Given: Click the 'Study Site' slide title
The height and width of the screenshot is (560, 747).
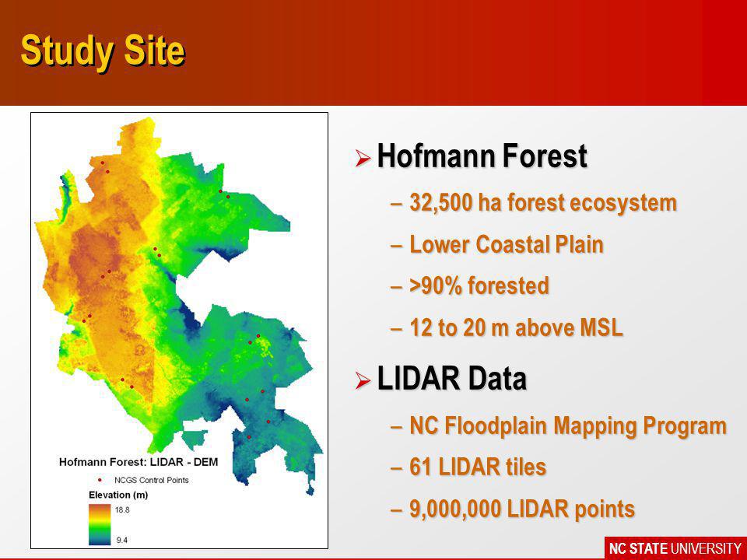Looking at the screenshot, I should [103, 51].
